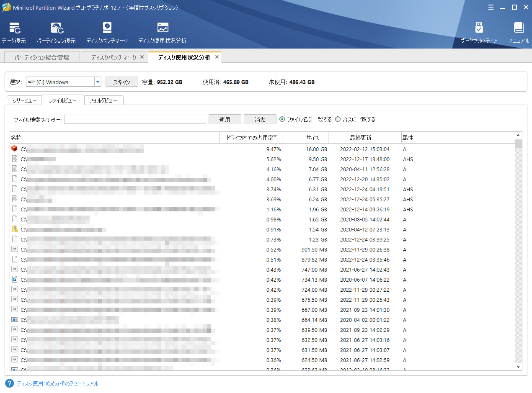
Task: Sort list by サイズ column header
Action: point(312,138)
